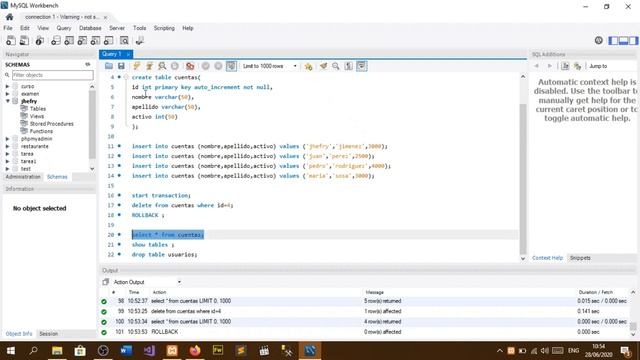Expand the test schema

(7, 169)
